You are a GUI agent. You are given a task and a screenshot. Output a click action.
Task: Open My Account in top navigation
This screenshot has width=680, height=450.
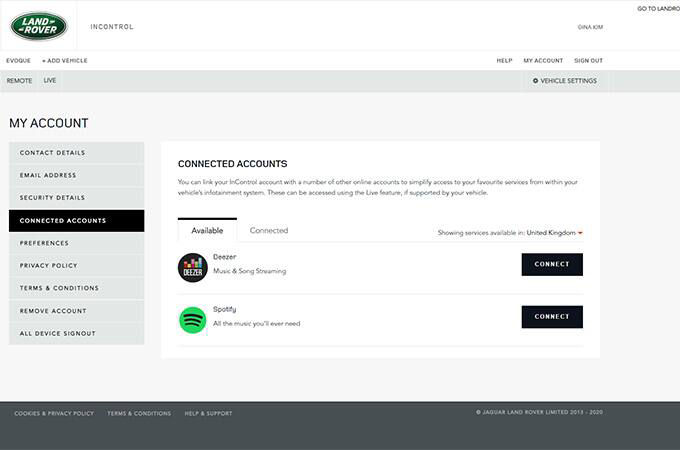(543, 61)
